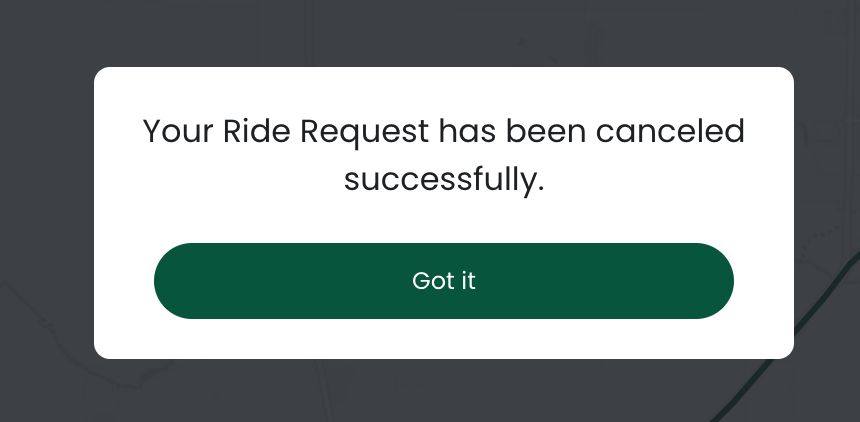Click the faint vertical road above the dialog

click(312, 30)
